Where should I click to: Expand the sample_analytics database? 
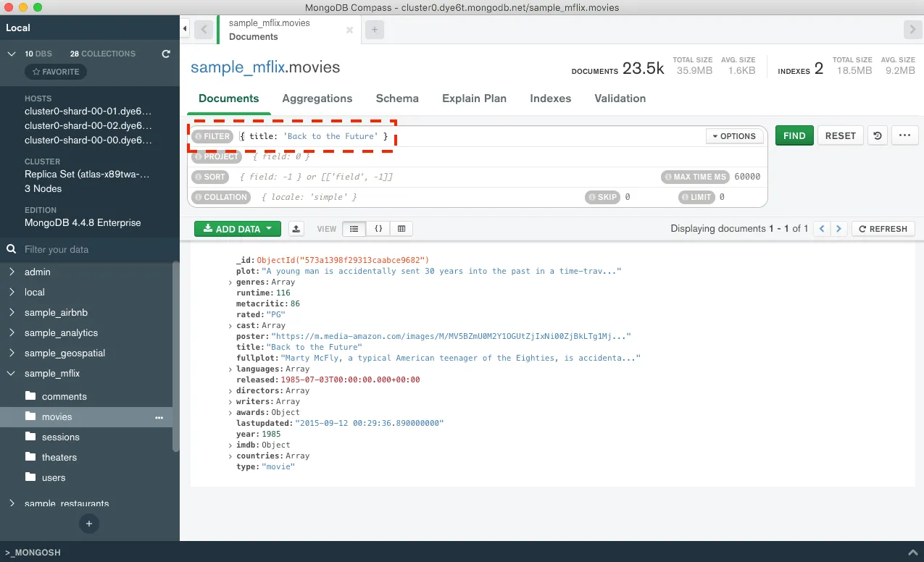(11, 333)
